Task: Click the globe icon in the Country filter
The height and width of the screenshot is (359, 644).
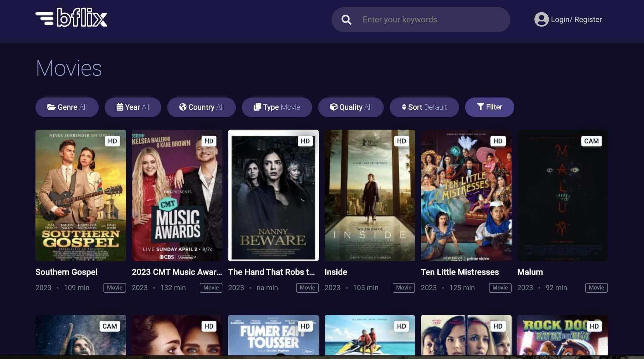Action: 183,107
